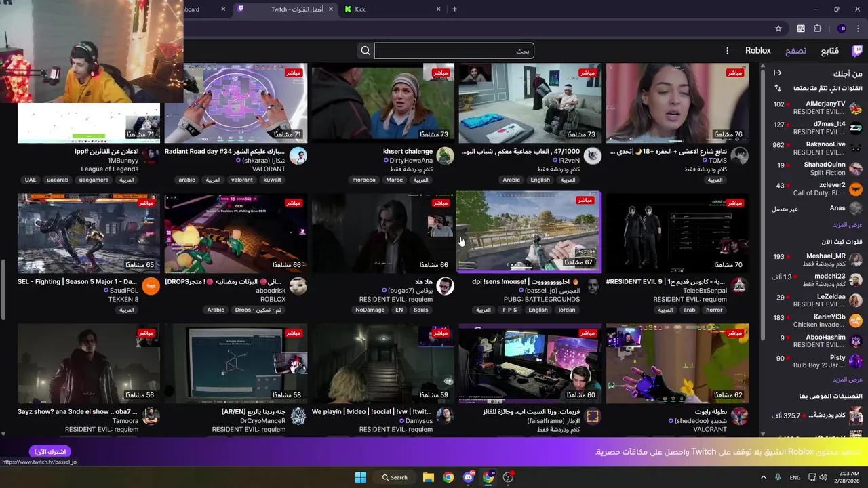Viewport: 868px width, 488px height.
Task: Open the PUBG stream thumbnail with 67 viewers
Action: click(528, 231)
